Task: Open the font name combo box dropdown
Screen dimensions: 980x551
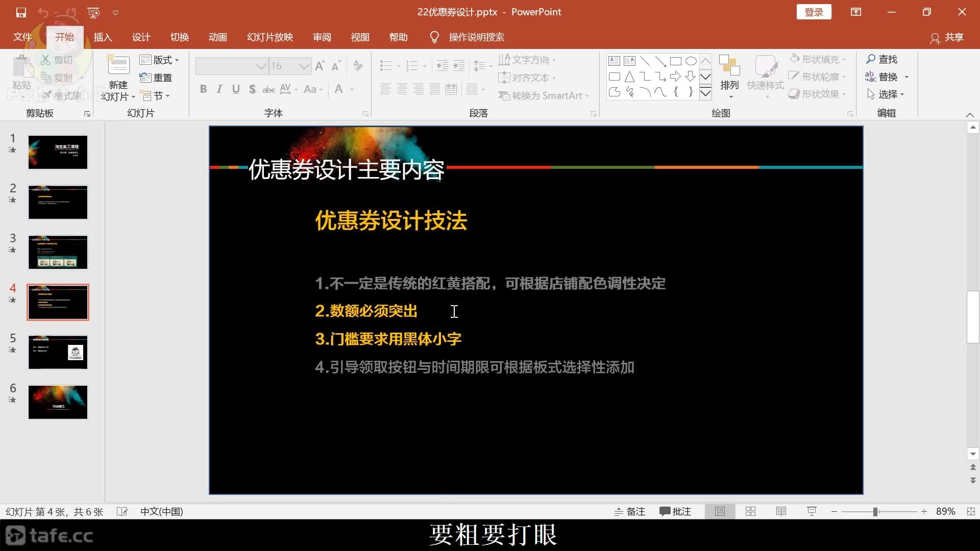Action: tap(261, 66)
